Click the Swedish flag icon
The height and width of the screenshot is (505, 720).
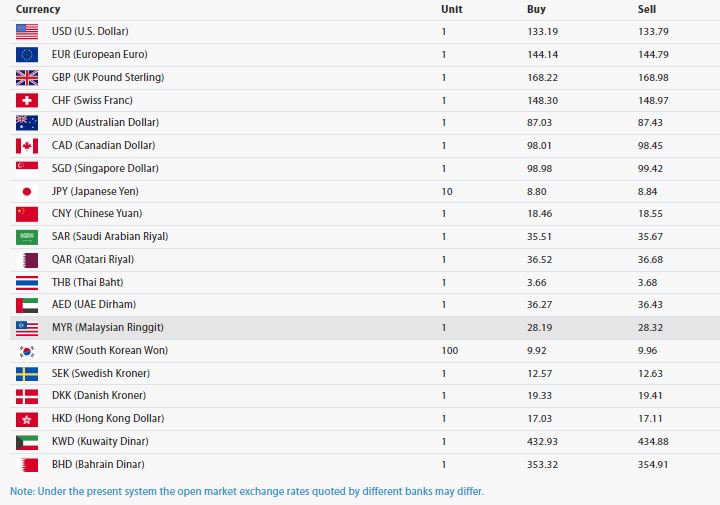[27, 373]
